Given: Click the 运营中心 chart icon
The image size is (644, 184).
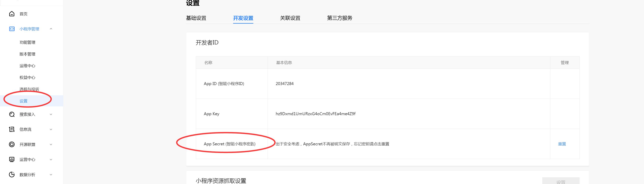Looking at the screenshot, I should (x=12, y=160).
